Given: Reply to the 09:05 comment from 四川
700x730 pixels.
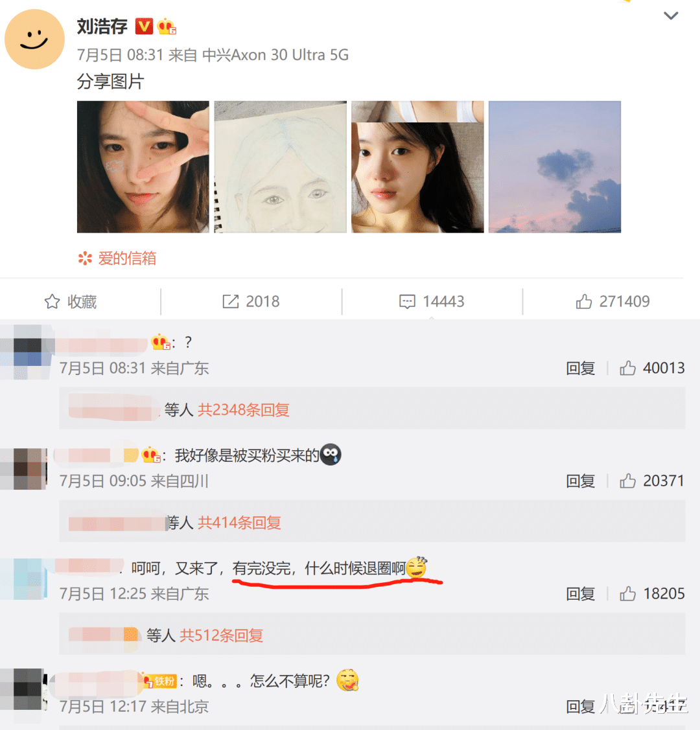Looking at the screenshot, I should click(580, 481).
